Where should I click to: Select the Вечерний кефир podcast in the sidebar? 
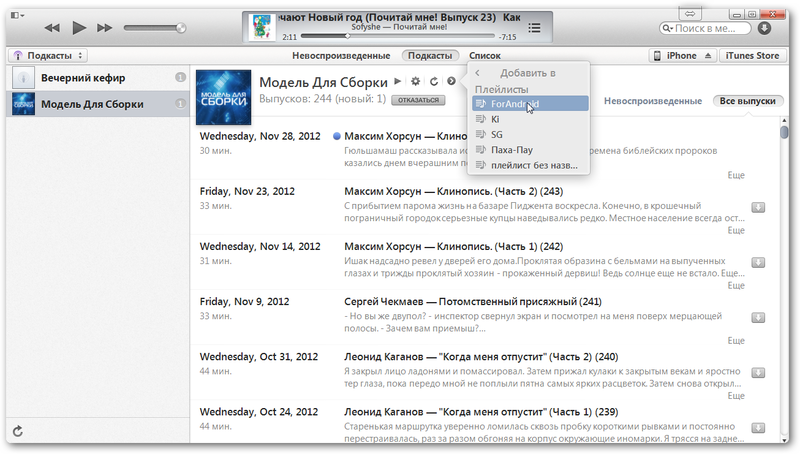[x=98, y=78]
